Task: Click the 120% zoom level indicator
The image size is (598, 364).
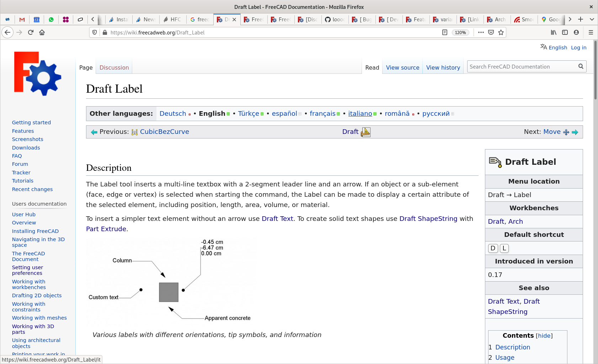Action: (x=460, y=32)
